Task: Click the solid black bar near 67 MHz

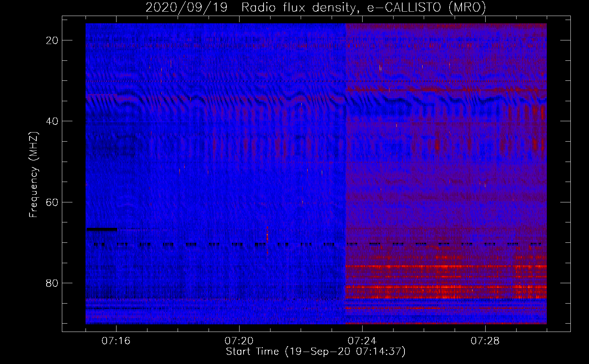Action: click(x=102, y=229)
